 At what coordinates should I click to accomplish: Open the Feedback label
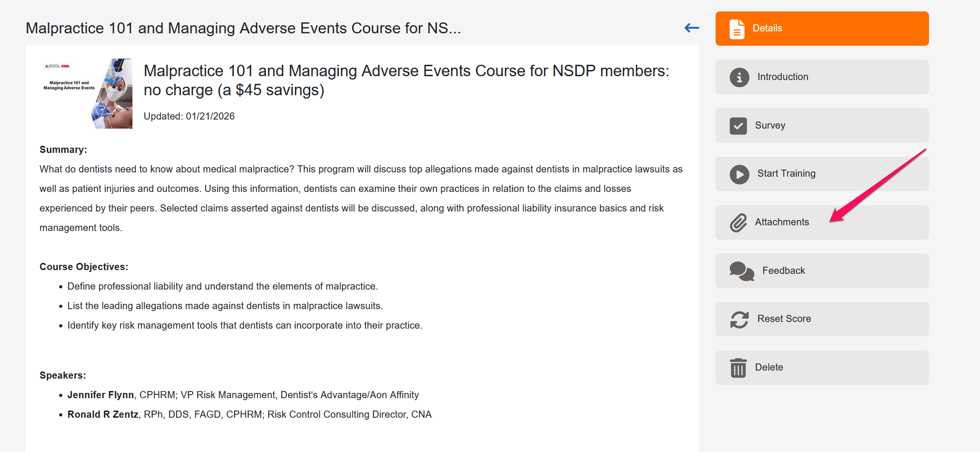(x=784, y=271)
